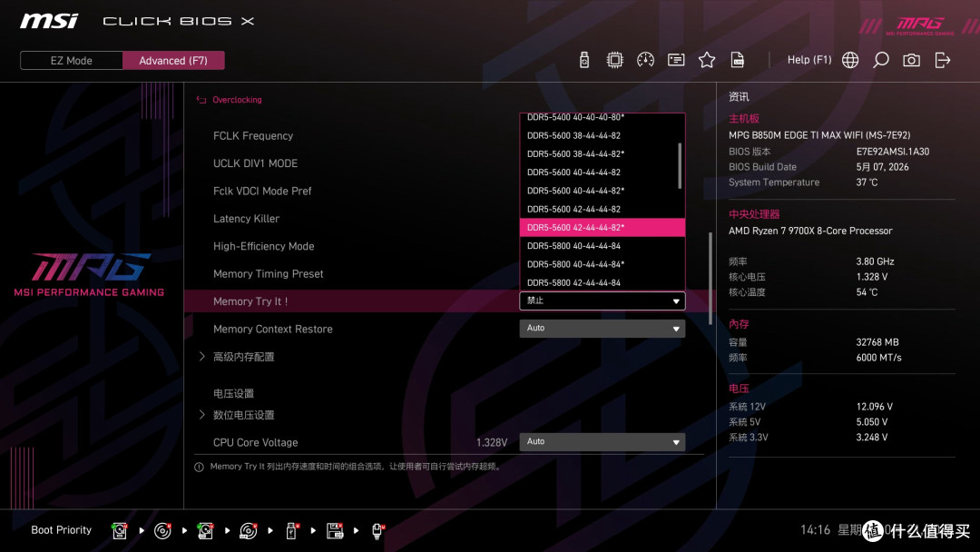Select the USB key boot icon
Image resolution: width=980 pixels, height=552 pixels.
[x=291, y=531]
